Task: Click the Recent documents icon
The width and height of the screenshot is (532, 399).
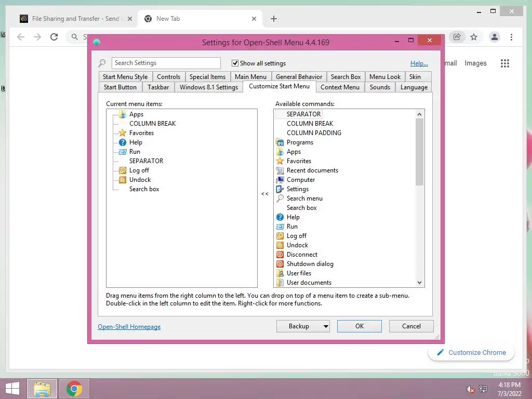Action: pos(280,170)
